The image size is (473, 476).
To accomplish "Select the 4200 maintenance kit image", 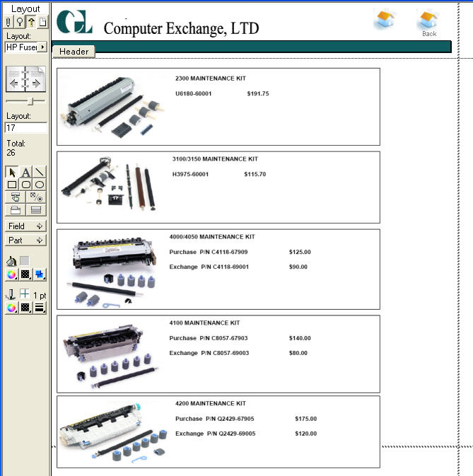I will coord(113,433).
